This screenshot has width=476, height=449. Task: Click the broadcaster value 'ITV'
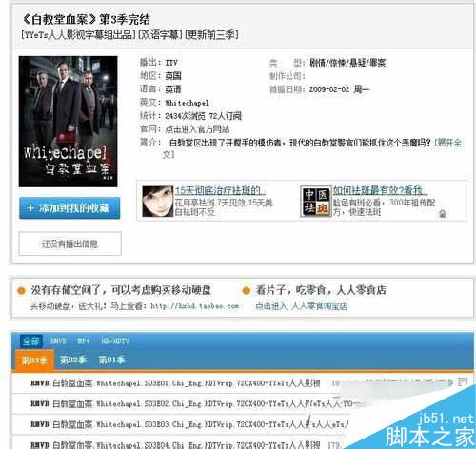coord(171,63)
